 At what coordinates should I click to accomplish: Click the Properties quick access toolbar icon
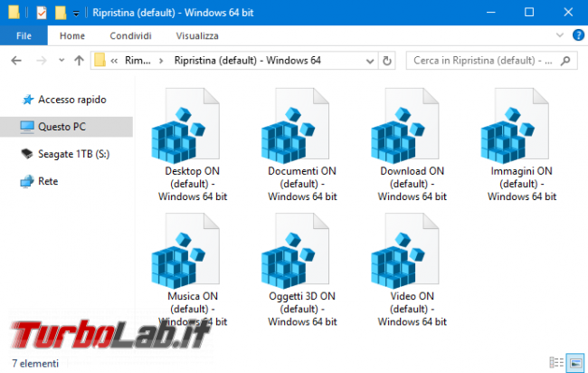42,13
